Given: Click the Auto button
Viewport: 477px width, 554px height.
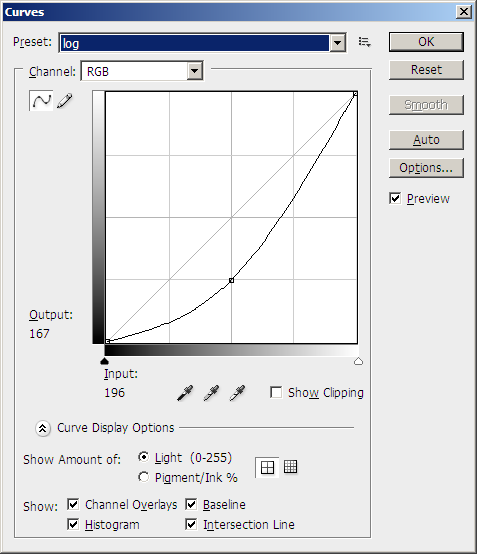Looking at the screenshot, I should coord(426,140).
